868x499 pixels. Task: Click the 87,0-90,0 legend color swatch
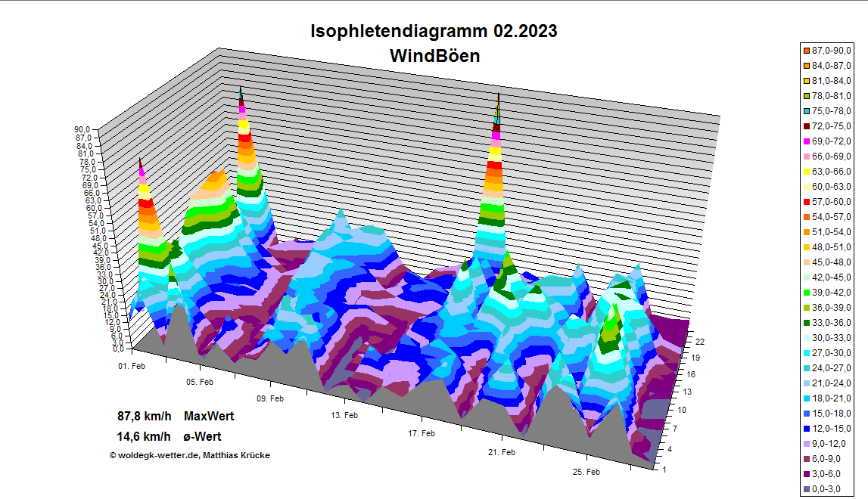tap(807, 51)
